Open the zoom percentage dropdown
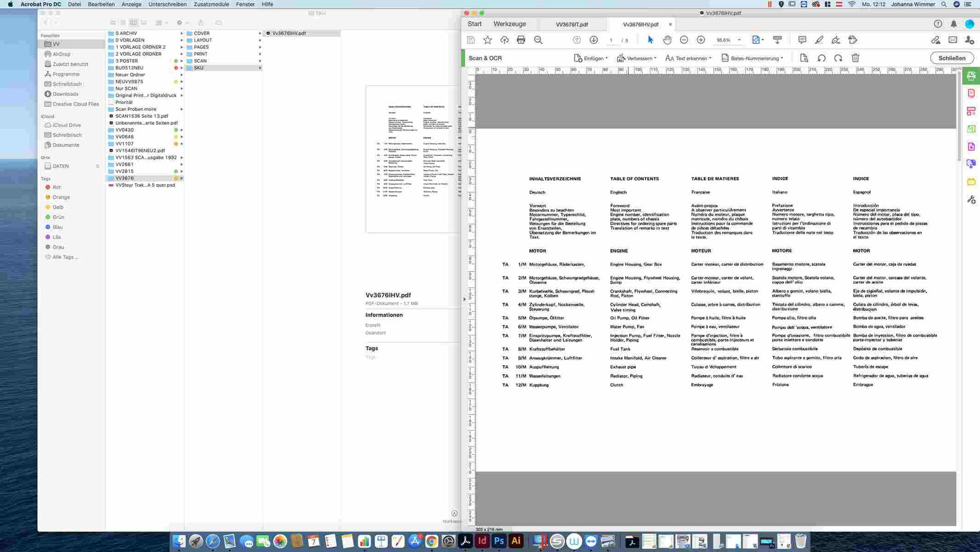The image size is (980, 552). pyautogui.click(x=739, y=40)
